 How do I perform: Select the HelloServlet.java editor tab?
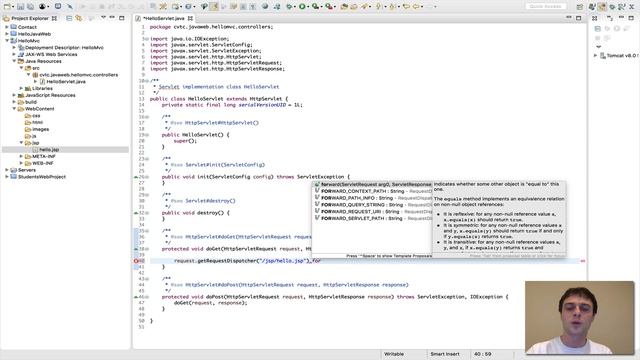[164, 18]
